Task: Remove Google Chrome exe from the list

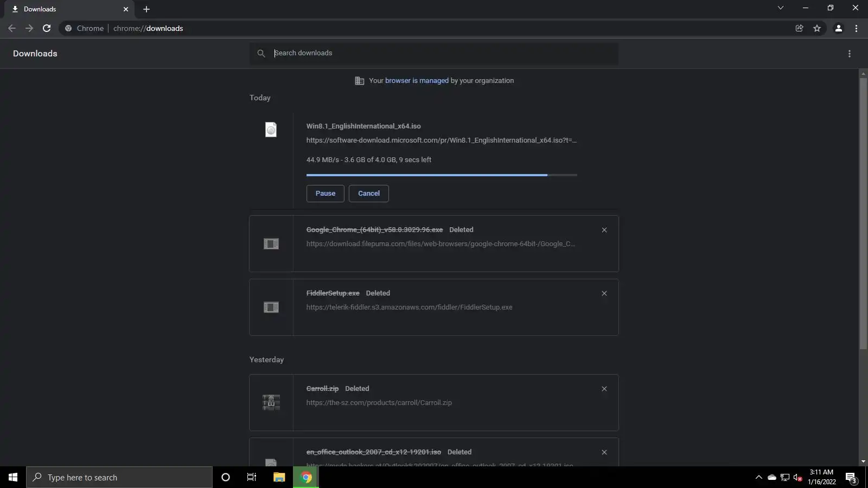Action: point(604,230)
